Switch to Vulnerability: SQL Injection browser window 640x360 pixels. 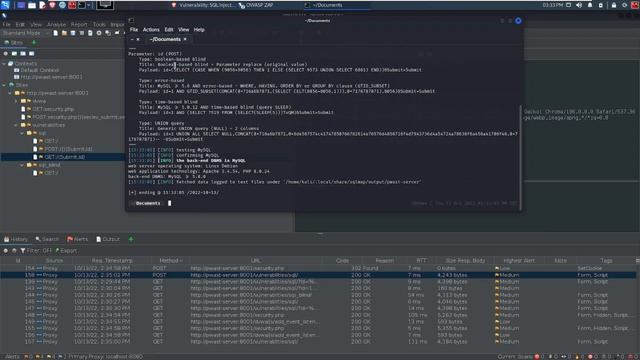(x=203, y=5)
